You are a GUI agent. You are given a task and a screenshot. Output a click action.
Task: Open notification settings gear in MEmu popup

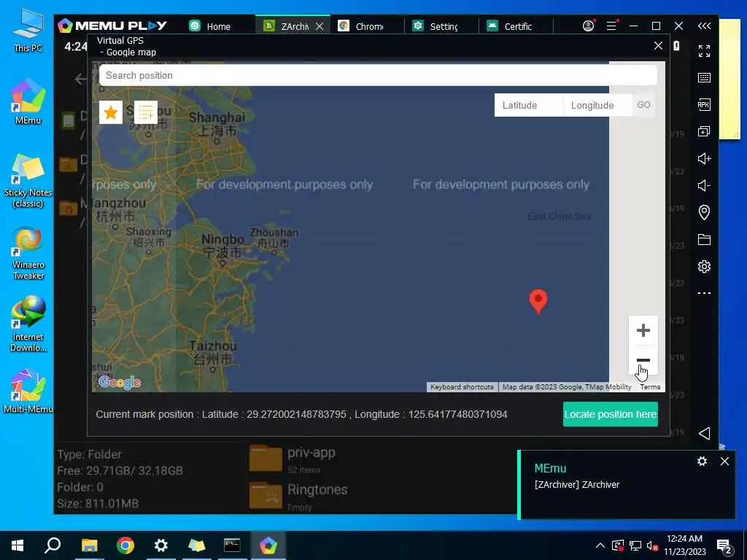click(x=702, y=462)
